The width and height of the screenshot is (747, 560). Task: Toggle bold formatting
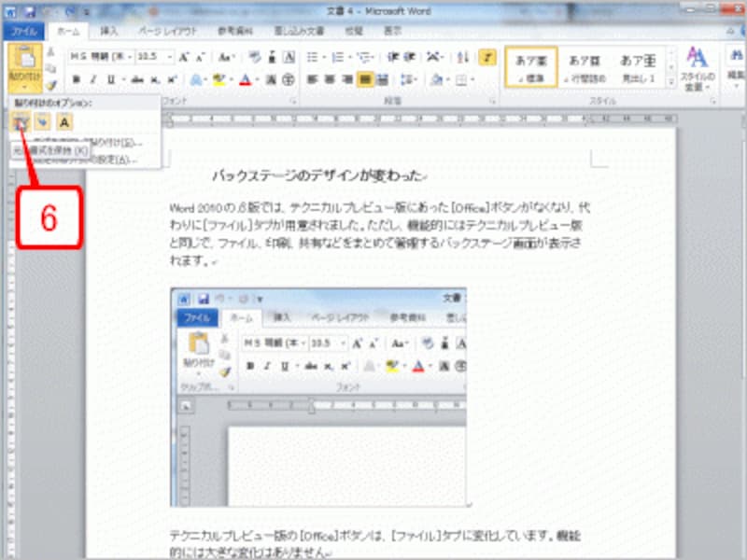[75, 78]
